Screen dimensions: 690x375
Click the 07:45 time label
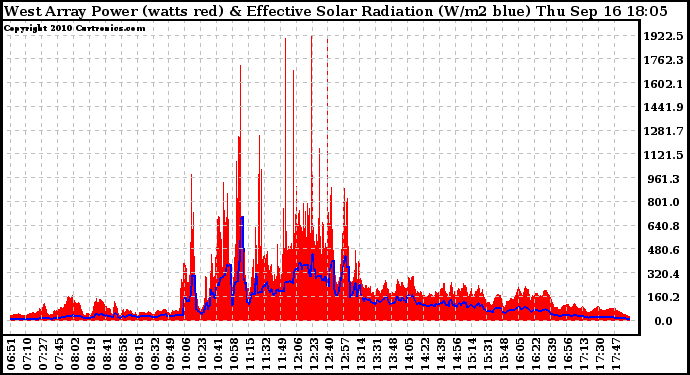59,354
